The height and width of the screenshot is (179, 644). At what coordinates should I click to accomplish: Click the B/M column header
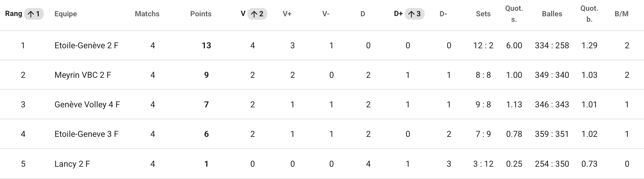coord(622,14)
